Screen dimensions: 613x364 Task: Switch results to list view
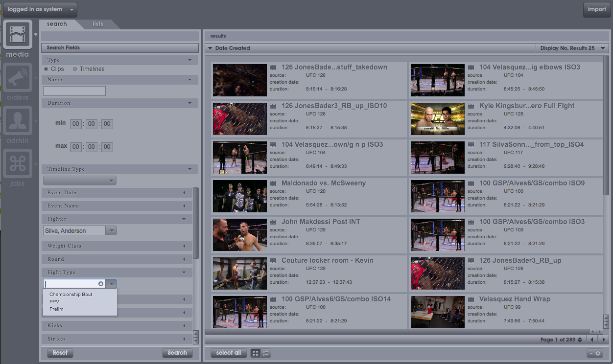[x=266, y=353]
